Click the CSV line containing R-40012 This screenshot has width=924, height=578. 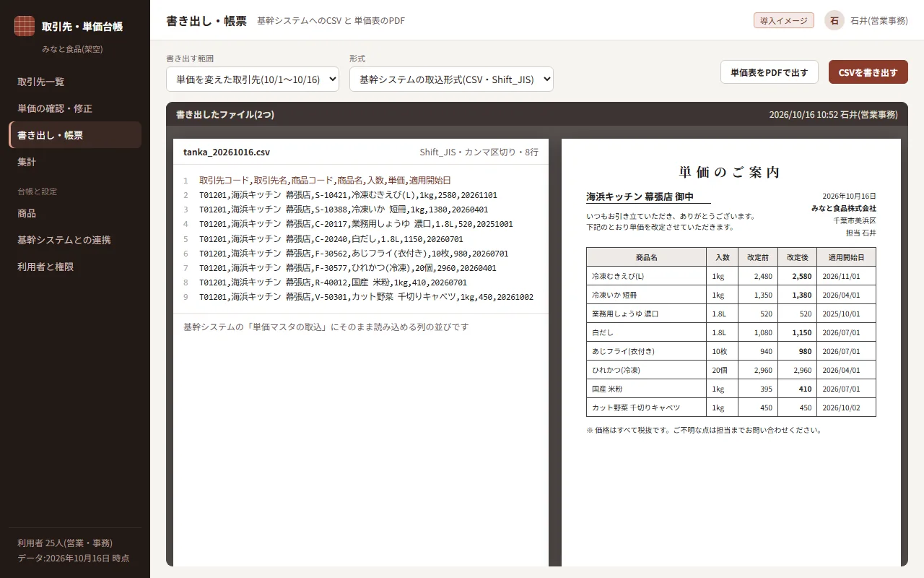pyautogui.click(x=333, y=282)
